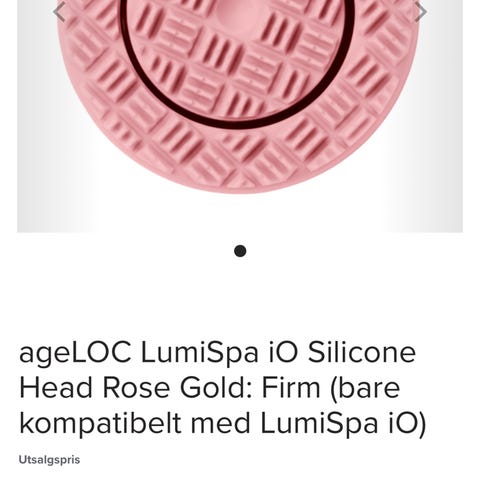The image size is (480, 480).
Task: Click the LumiSpa word on first title line
Action: 200,354
